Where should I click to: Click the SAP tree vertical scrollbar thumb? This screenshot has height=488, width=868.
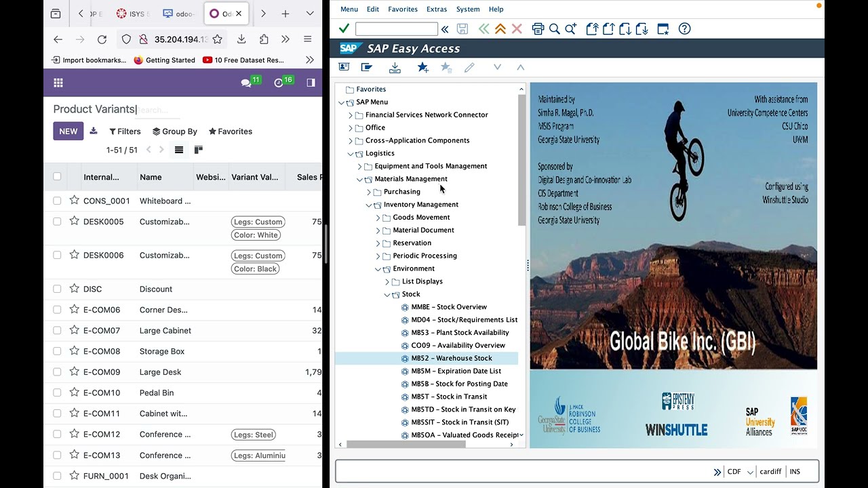521,160
